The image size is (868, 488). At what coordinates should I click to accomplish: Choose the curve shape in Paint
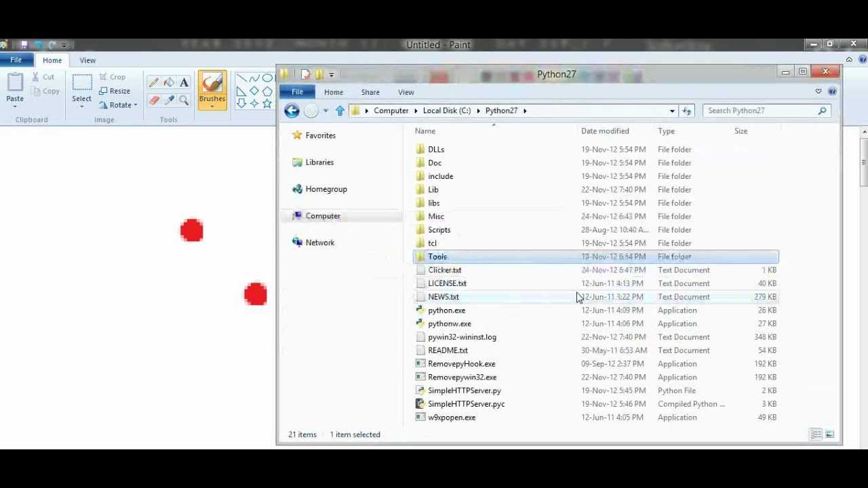point(254,78)
